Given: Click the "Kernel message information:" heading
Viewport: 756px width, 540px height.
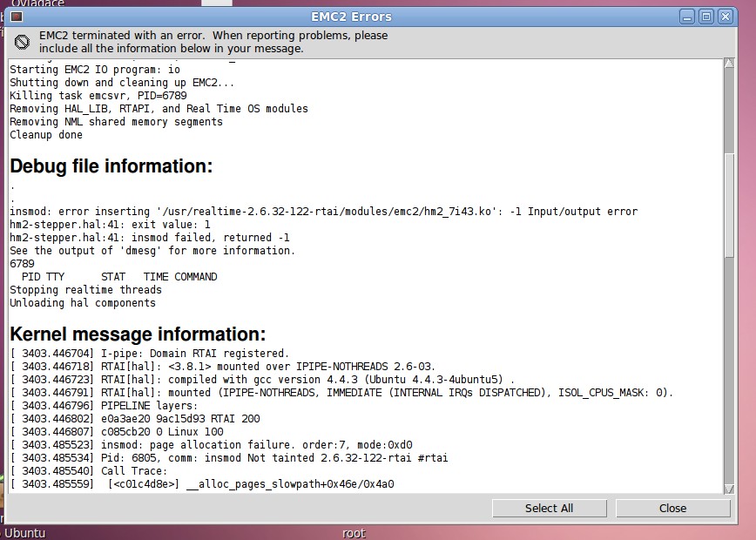Looking at the screenshot, I should click(x=137, y=334).
